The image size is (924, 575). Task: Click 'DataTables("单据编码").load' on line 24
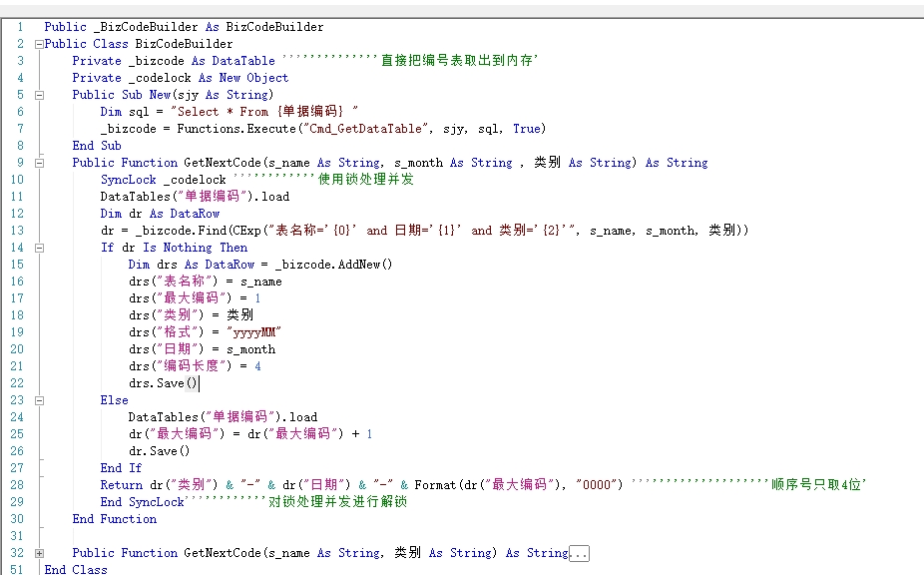pos(223,417)
